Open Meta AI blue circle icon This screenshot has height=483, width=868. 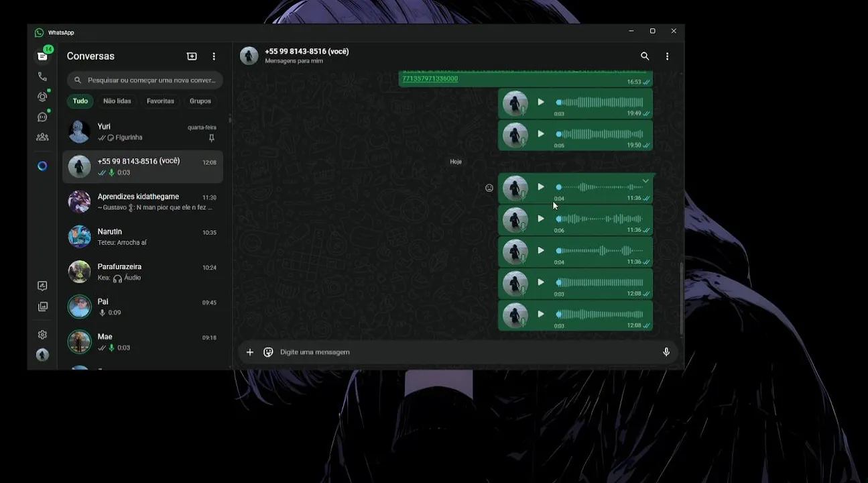coord(42,166)
